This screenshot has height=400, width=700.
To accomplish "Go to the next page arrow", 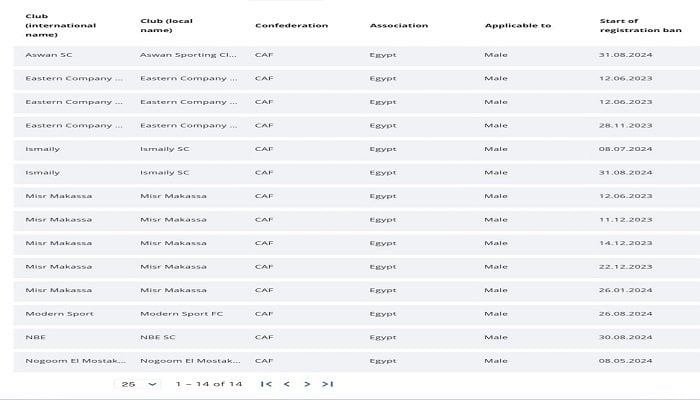I will click(x=307, y=384).
